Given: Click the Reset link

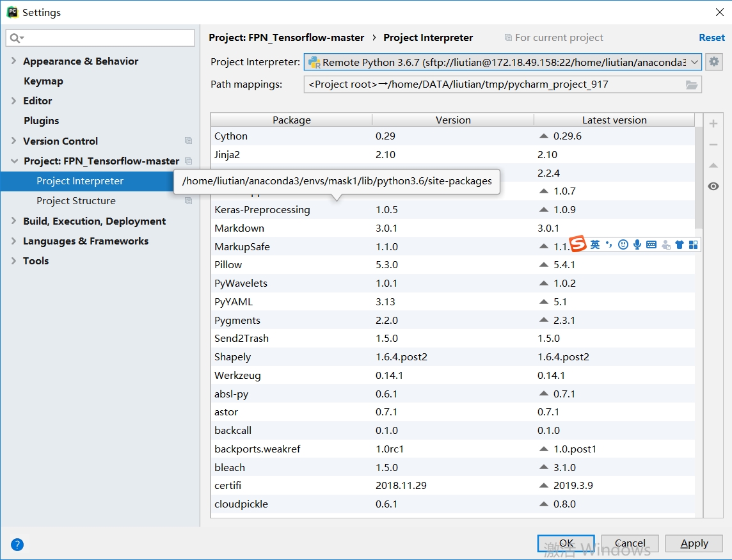Looking at the screenshot, I should click(x=712, y=37).
